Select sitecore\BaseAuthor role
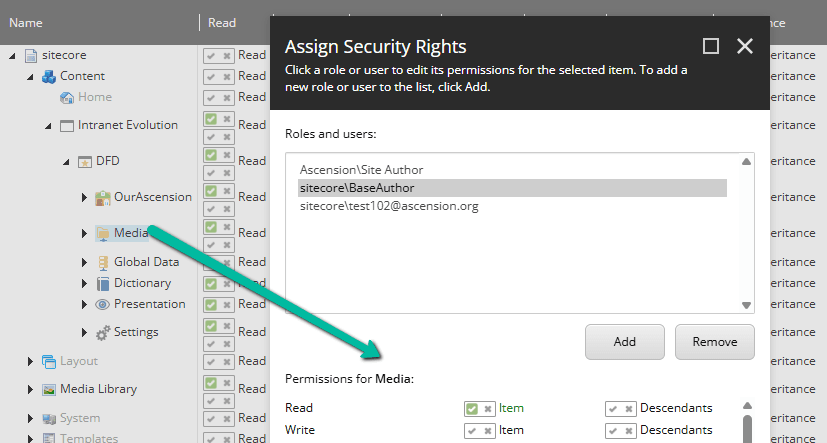The width and height of the screenshot is (827, 443). point(512,188)
